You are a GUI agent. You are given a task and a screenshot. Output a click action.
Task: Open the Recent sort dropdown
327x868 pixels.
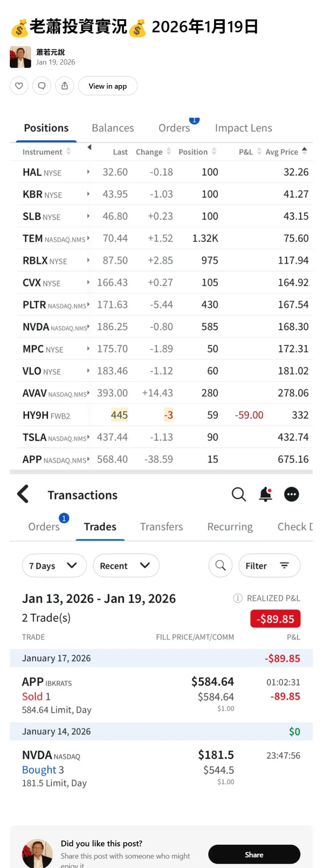(126, 566)
